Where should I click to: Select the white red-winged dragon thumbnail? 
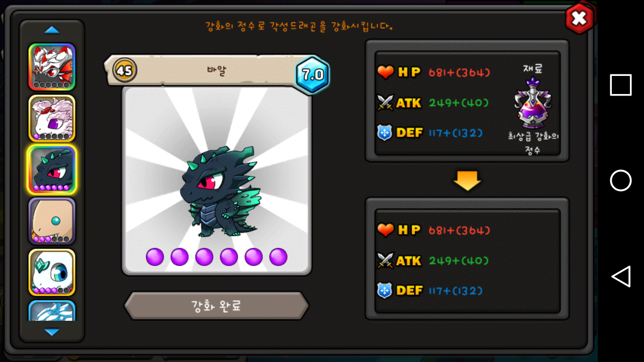click(x=52, y=67)
